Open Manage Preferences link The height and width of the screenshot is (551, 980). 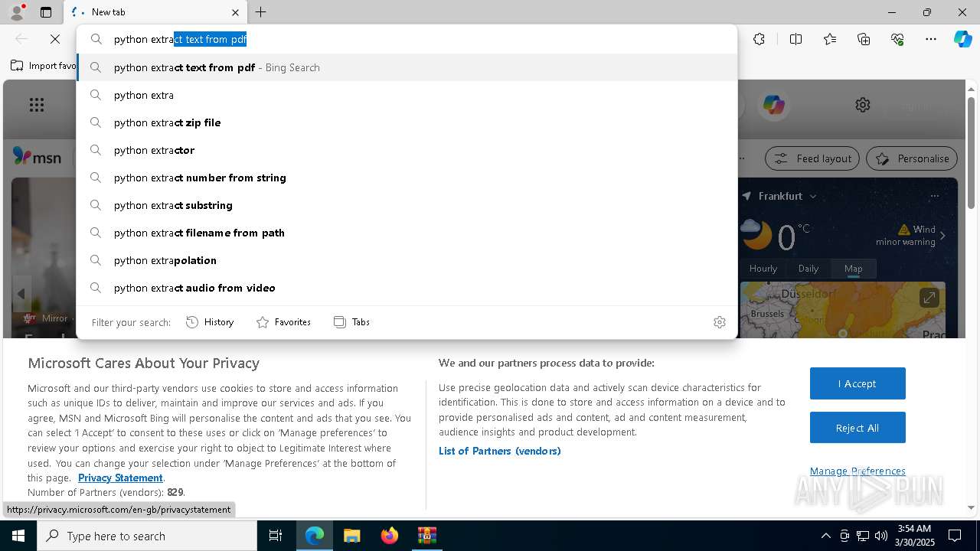[x=857, y=471]
